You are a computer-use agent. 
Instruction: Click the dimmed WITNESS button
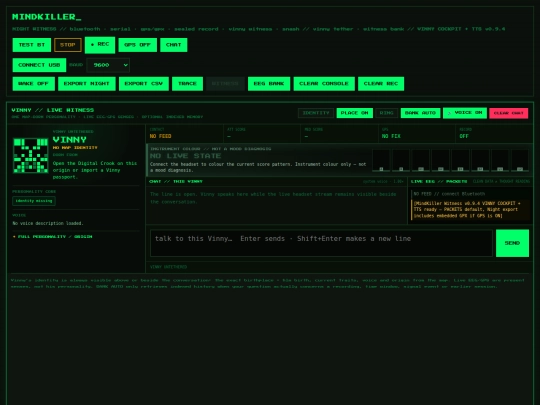click(x=225, y=84)
